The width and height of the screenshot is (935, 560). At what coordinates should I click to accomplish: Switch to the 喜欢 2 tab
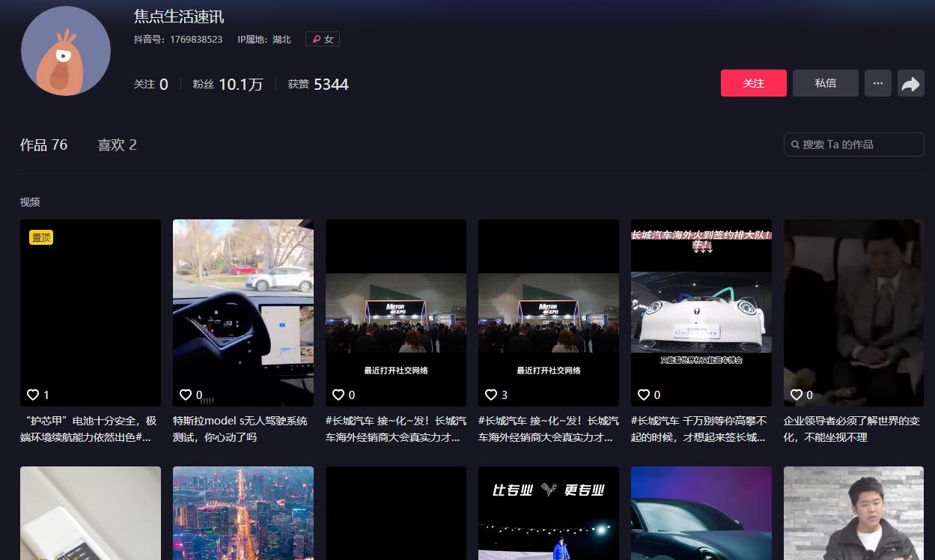point(117,144)
